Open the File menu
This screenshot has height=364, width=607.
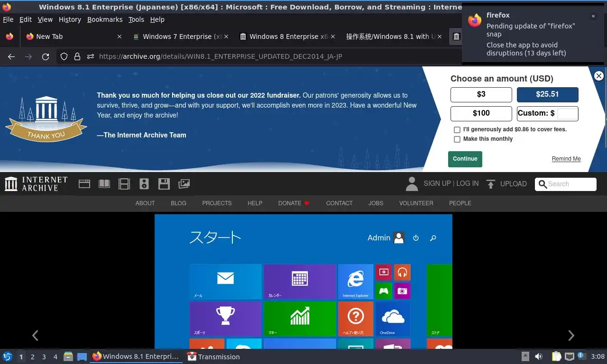click(x=8, y=19)
